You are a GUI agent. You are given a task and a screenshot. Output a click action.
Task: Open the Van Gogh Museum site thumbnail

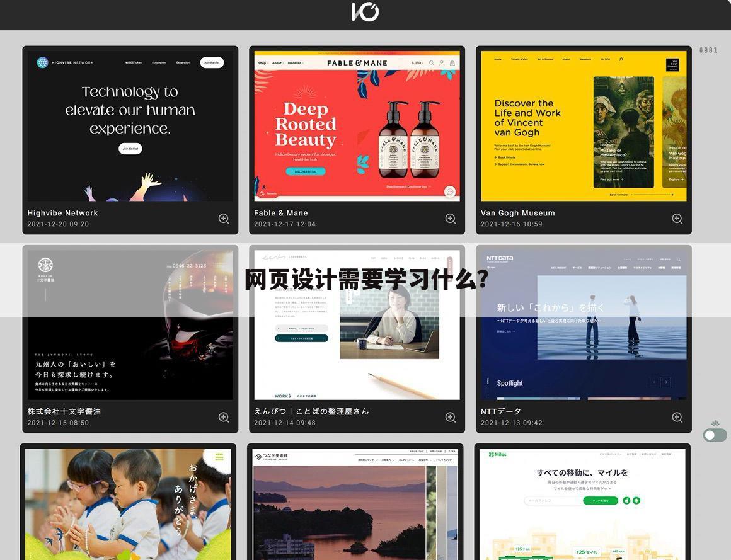(x=583, y=126)
